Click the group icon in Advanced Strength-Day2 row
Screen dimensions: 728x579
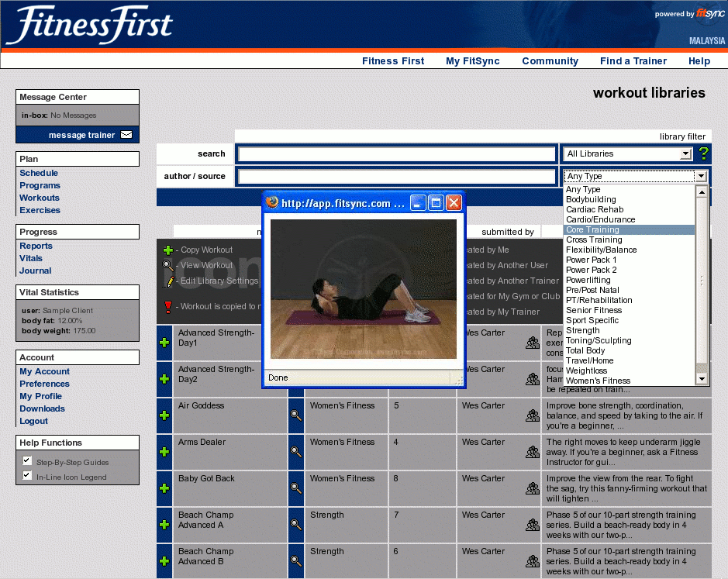pyautogui.click(x=533, y=379)
